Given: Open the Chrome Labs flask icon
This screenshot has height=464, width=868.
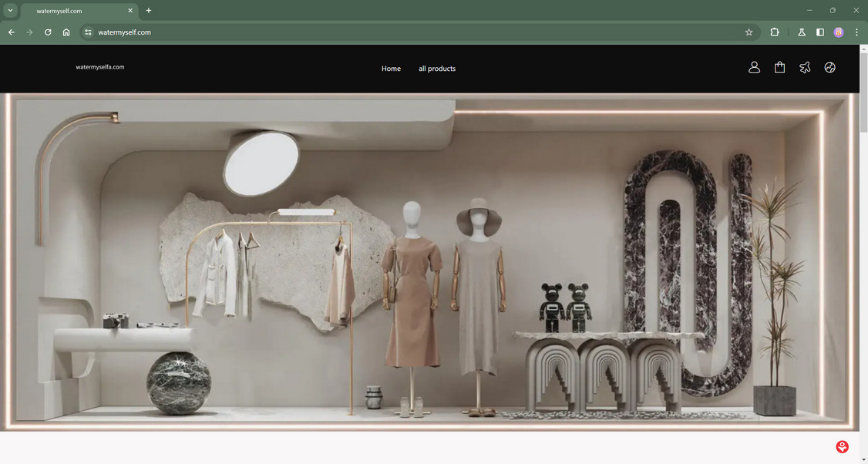Looking at the screenshot, I should click(x=802, y=32).
